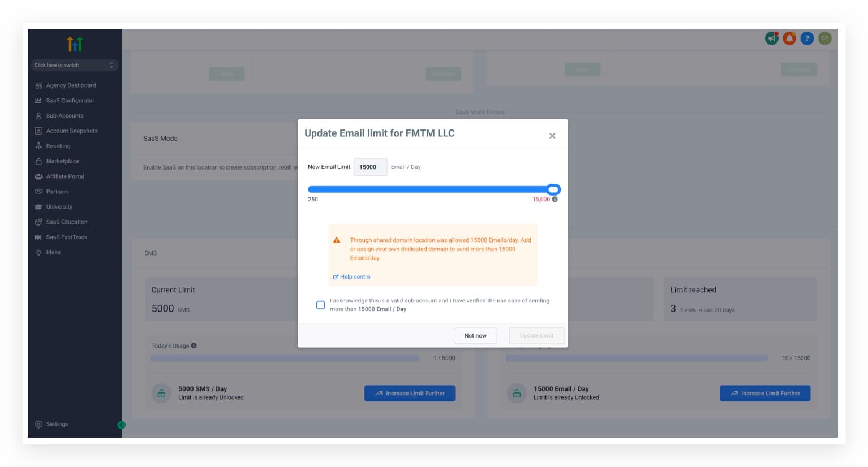868x467 pixels.
Task: Click the Not now button
Action: pos(475,335)
